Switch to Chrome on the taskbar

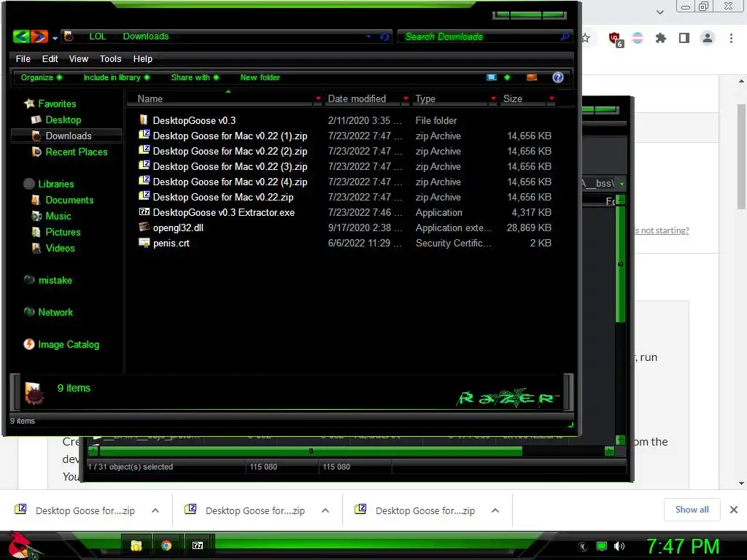pyautogui.click(x=166, y=545)
